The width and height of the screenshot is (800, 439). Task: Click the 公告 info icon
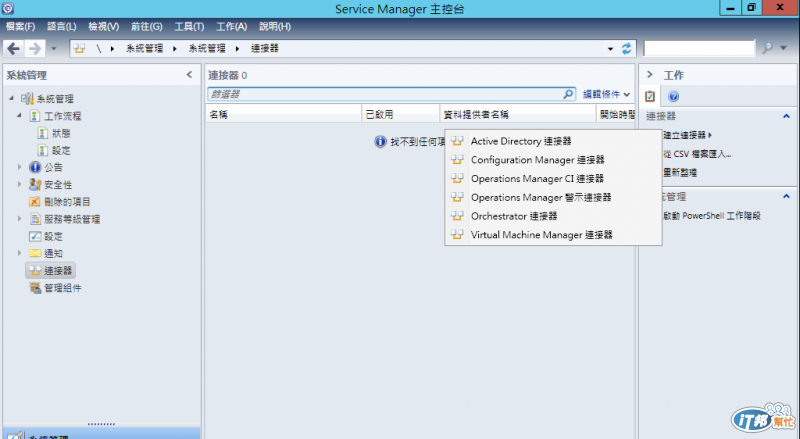coord(35,167)
